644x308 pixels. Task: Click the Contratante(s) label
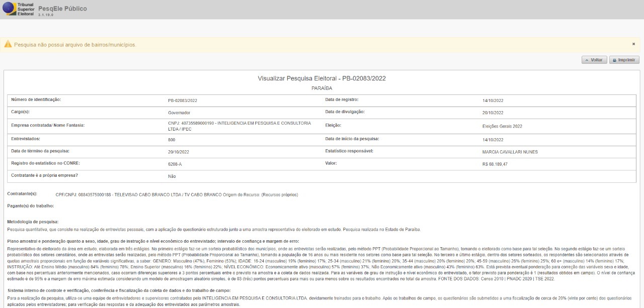coord(22,193)
